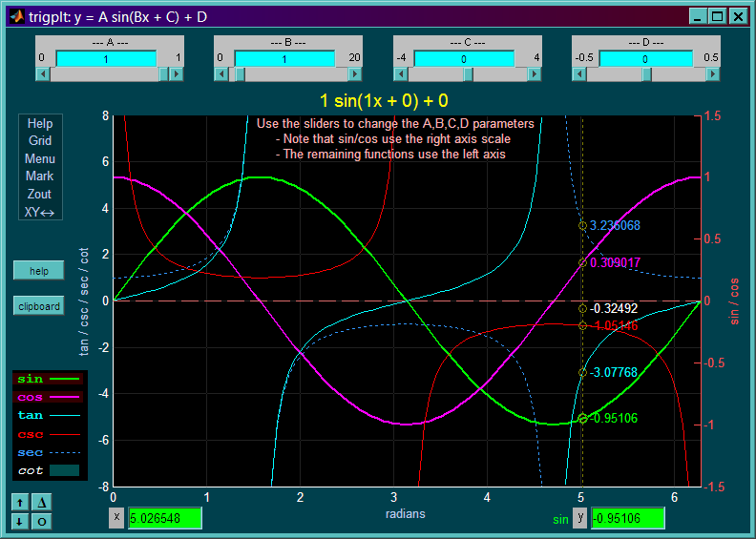The height and width of the screenshot is (539, 756).
Task: Click the up arrow button at bottom left
Action: (20, 503)
